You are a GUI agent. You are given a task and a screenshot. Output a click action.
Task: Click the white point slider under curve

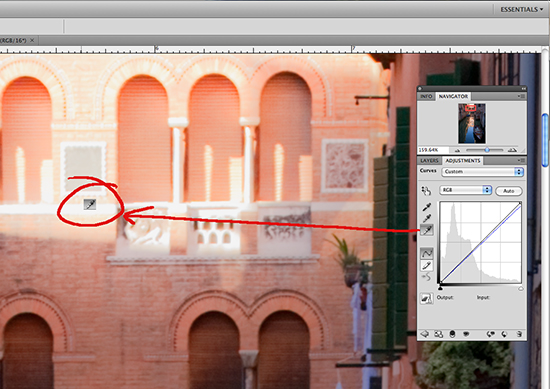[521, 288]
